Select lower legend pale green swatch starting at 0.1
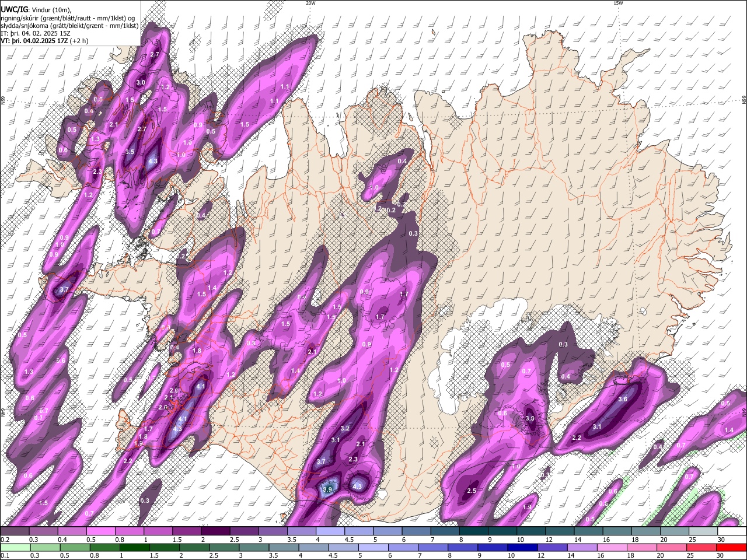The width and height of the screenshot is (747, 560). point(15,547)
